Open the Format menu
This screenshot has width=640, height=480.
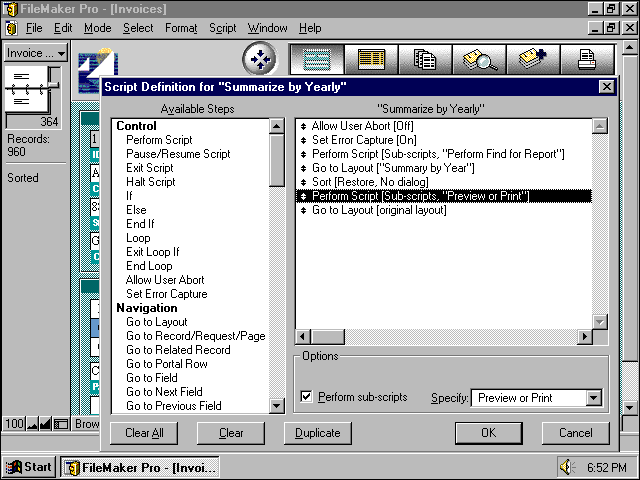pos(181,28)
